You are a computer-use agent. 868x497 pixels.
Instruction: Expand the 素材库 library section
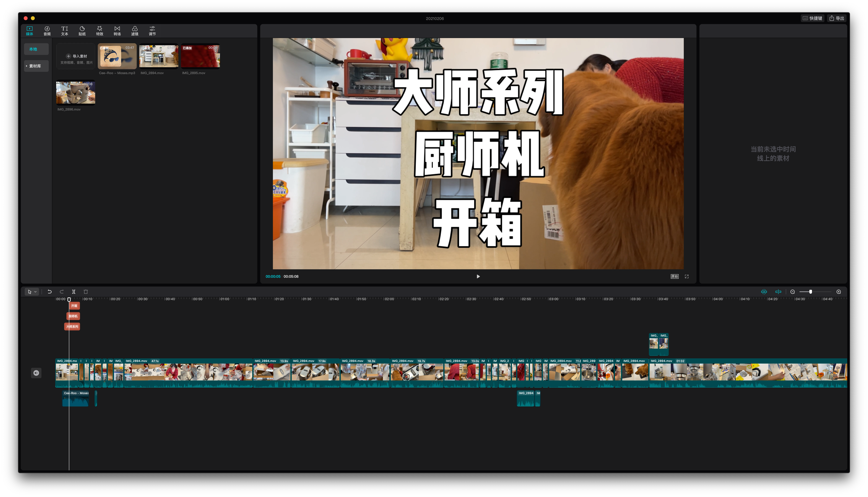36,66
